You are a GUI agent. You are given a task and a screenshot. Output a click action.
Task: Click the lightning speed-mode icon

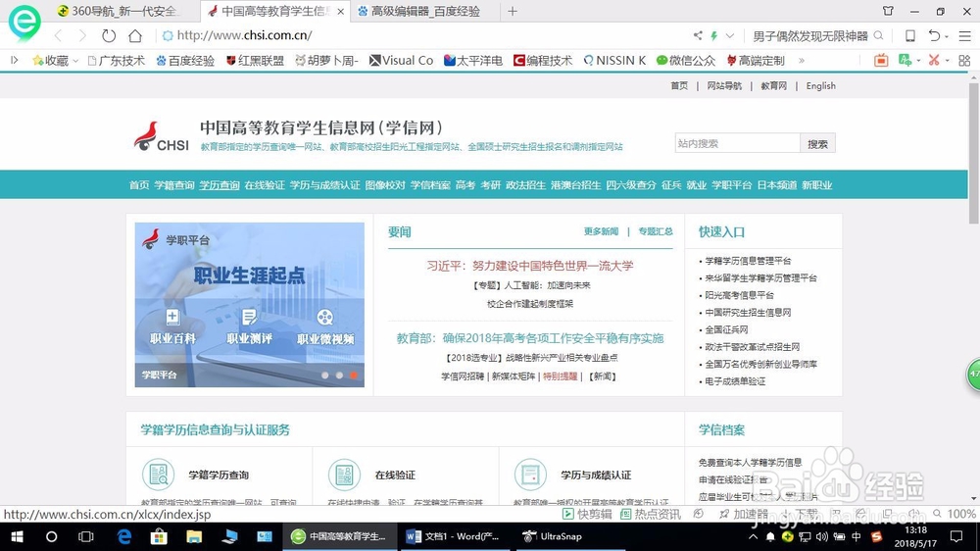[x=713, y=35]
